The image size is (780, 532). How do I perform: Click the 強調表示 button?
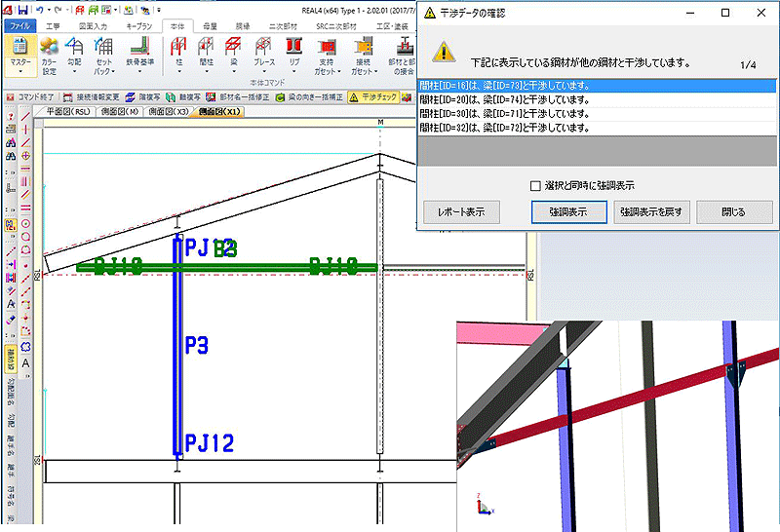[x=568, y=211]
